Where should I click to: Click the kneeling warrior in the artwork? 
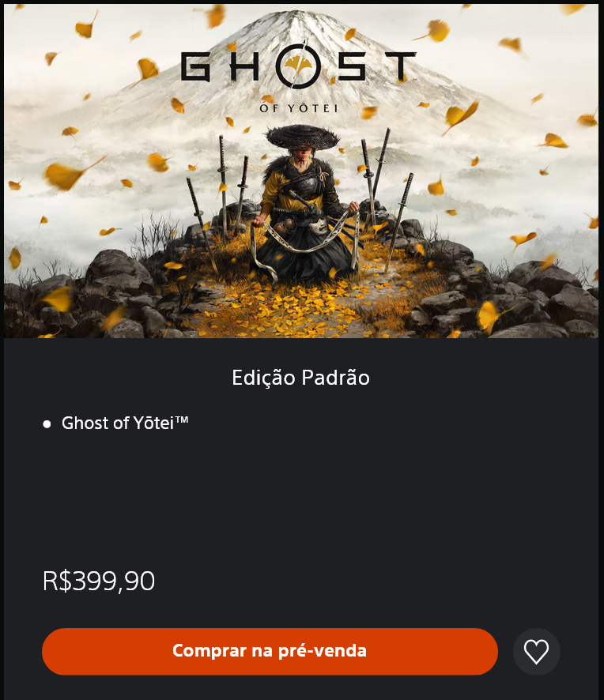coord(304,205)
